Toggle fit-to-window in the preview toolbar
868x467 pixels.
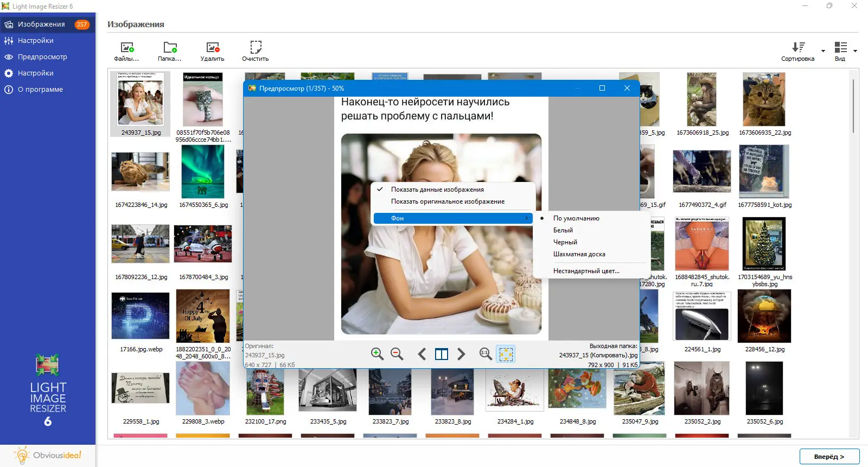click(506, 354)
